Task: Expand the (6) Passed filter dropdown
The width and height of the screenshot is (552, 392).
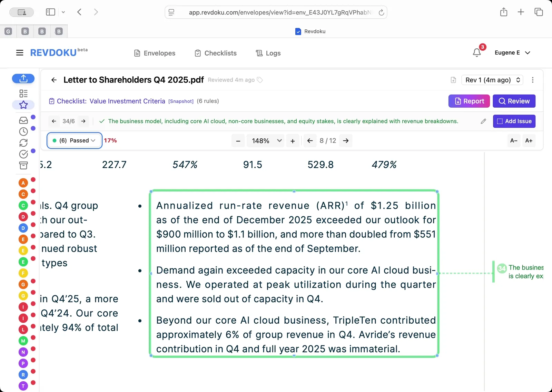Action: [x=74, y=140]
